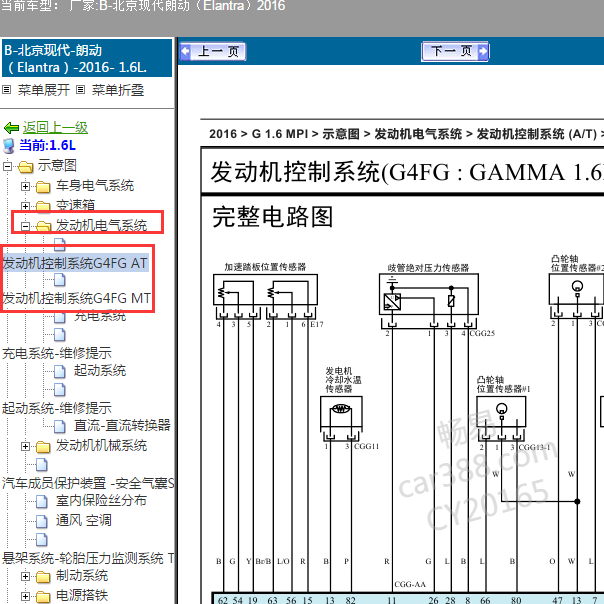
Task: Click the 凸轮轴位置传感器#1 diagram component
Action: (501, 413)
